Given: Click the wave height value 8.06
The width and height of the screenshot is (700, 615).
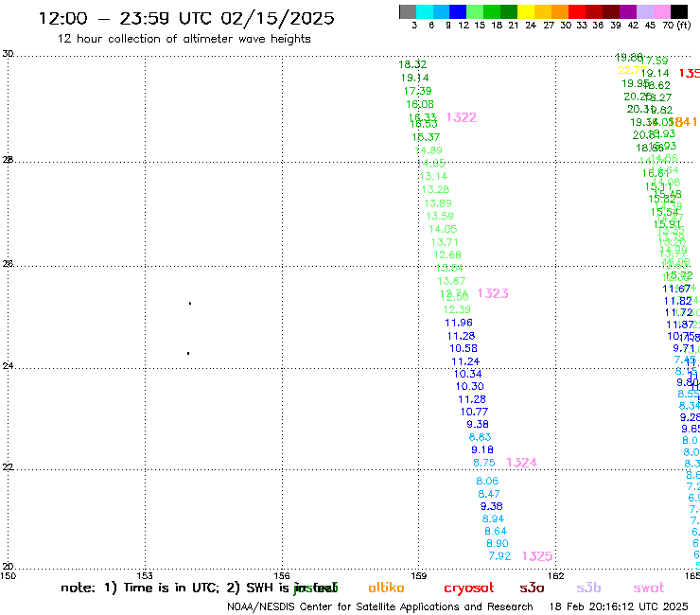Looking at the screenshot, I should [x=487, y=481].
